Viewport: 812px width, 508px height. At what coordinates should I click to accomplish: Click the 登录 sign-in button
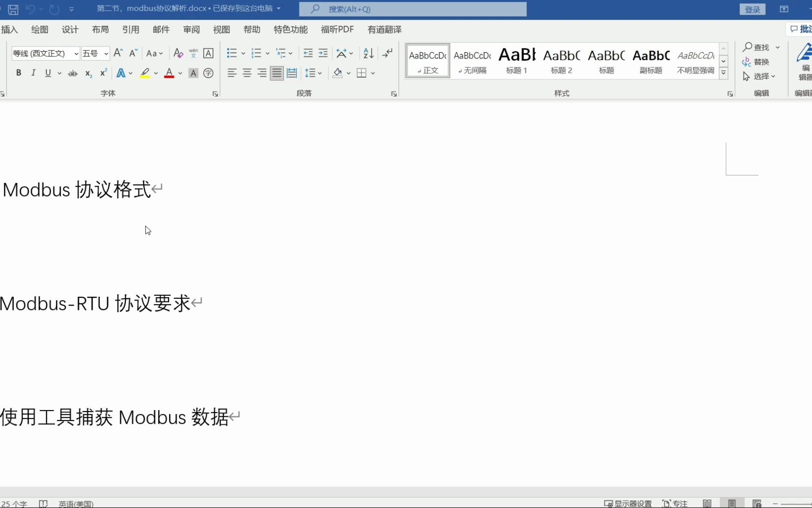752,9
